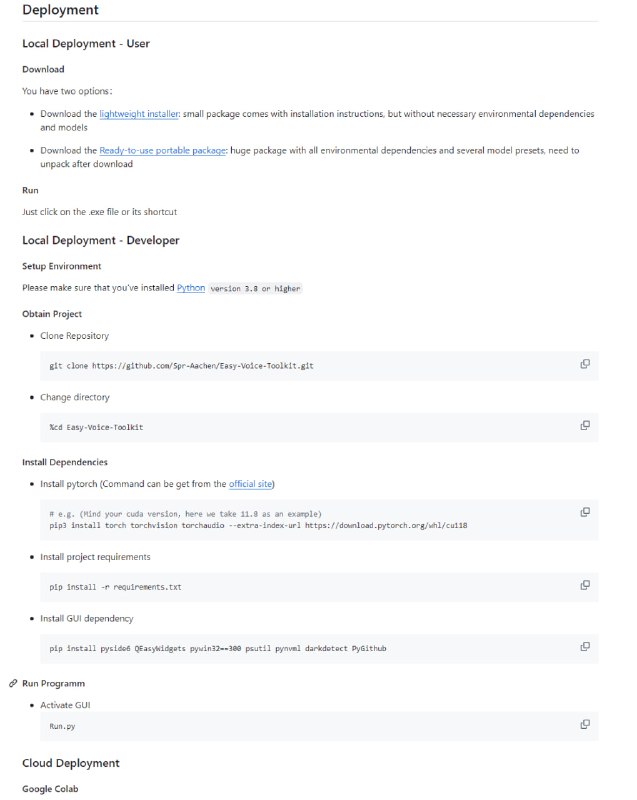Click the Local Deployment - User heading

86,44
